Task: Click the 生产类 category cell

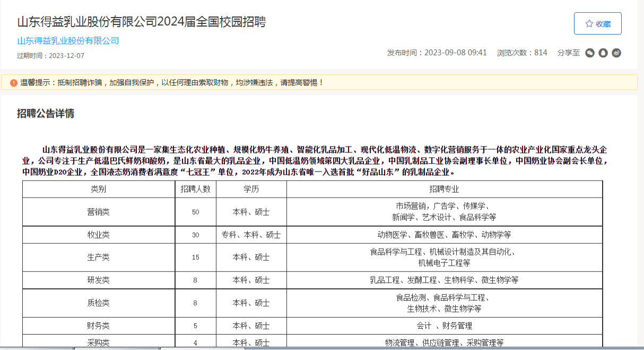Action: [99, 258]
